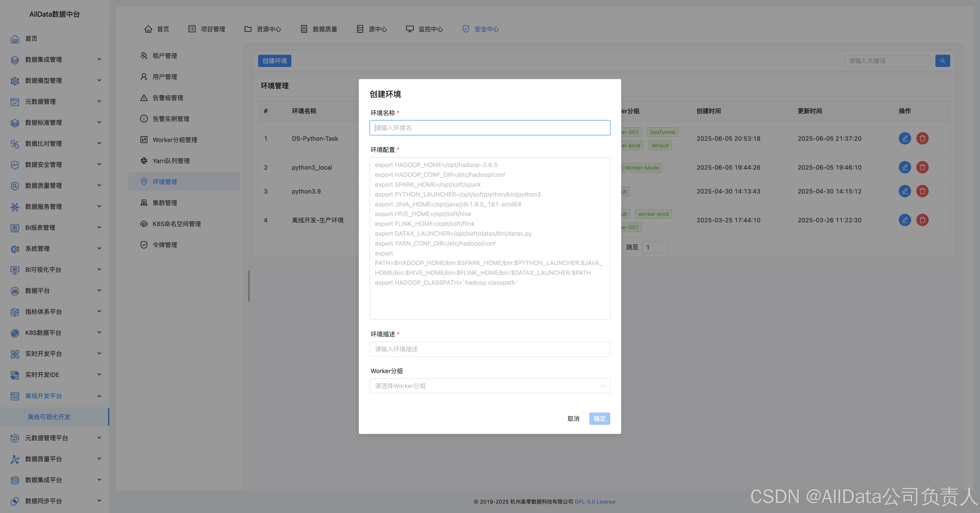This screenshot has width=980, height=513.
Task: Click the 确定 button in dialog
Action: (600, 419)
